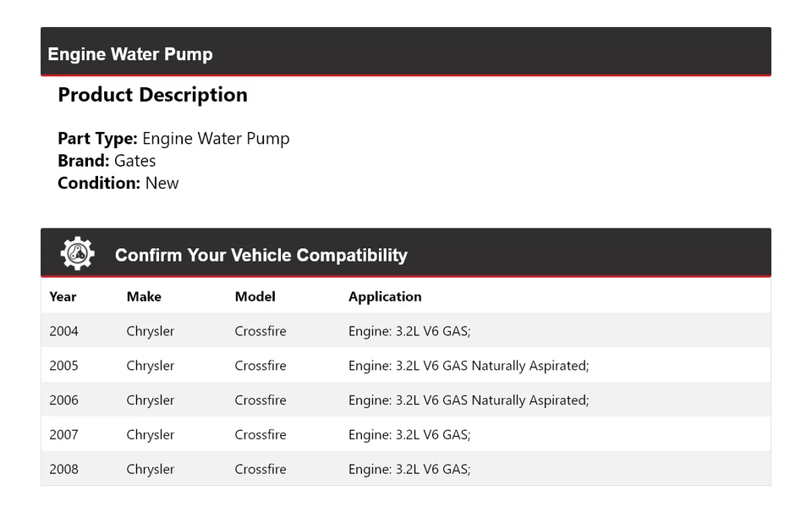Click the Model column header
Viewport: 812px width, 513px height.
pos(255,296)
